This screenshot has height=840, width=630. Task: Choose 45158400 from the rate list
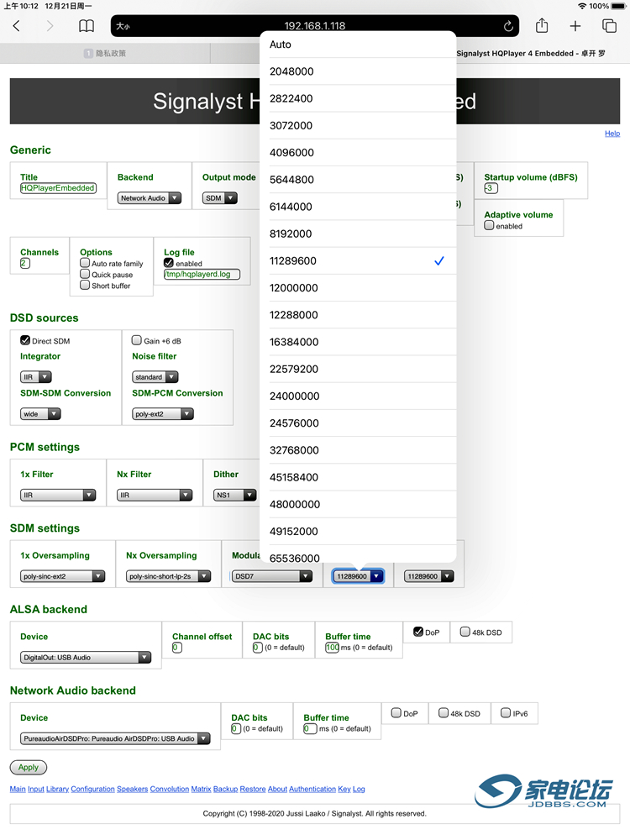(358, 477)
